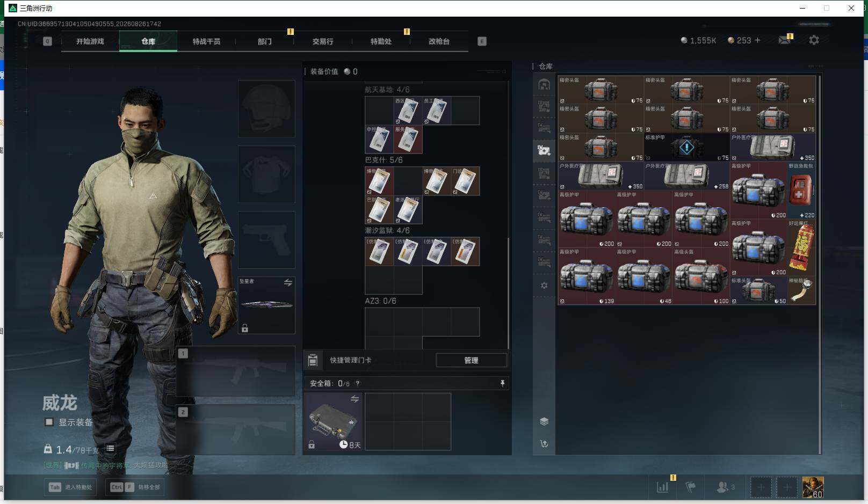Select the 高级护甲 item valued 139
The height and width of the screenshot is (504, 868).
(587, 276)
